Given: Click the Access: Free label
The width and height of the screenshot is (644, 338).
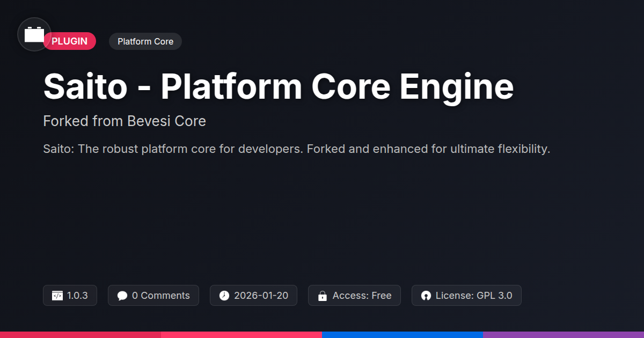Looking at the screenshot, I should pos(362,296).
